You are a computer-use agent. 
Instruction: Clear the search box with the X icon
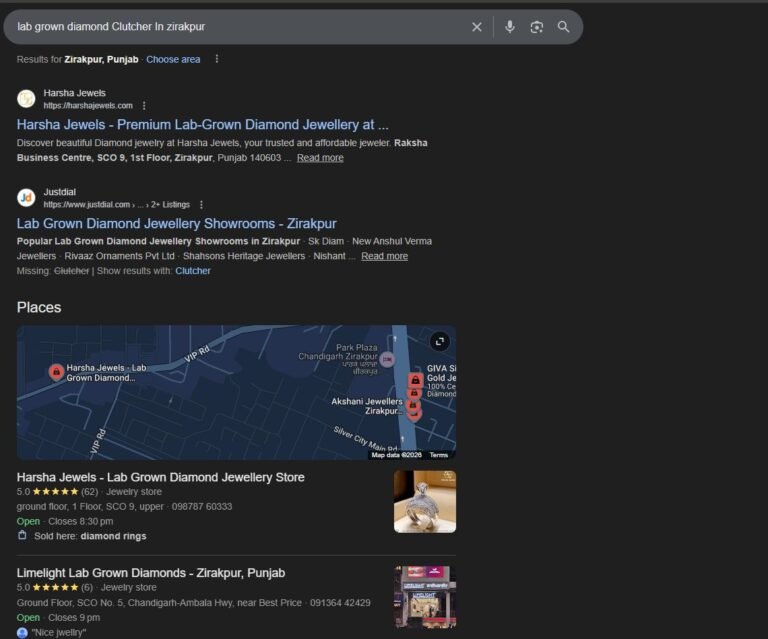(477, 27)
